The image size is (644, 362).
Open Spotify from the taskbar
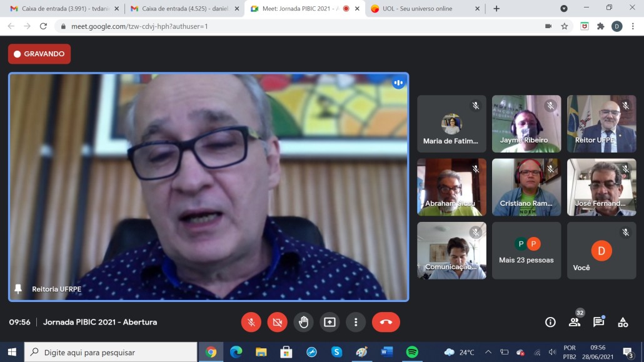pyautogui.click(x=412, y=352)
